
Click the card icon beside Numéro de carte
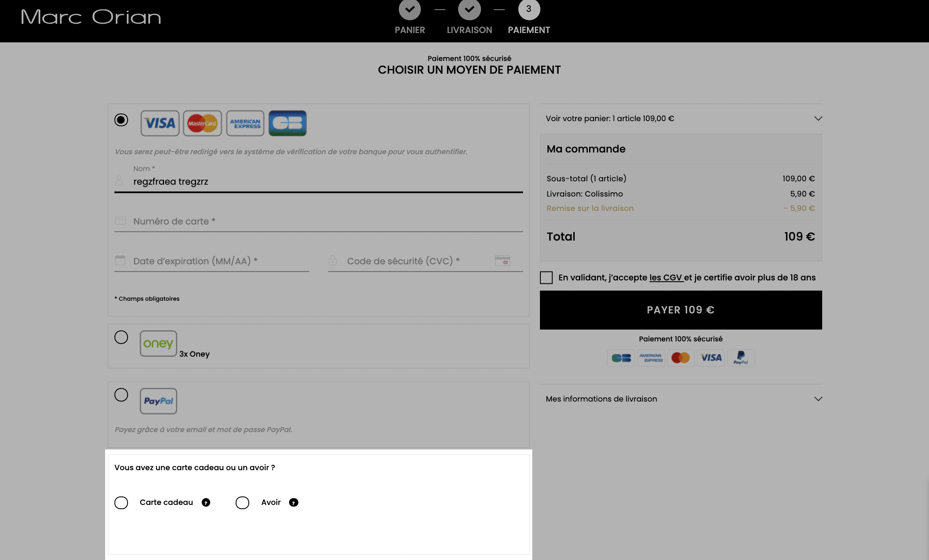tap(120, 221)
